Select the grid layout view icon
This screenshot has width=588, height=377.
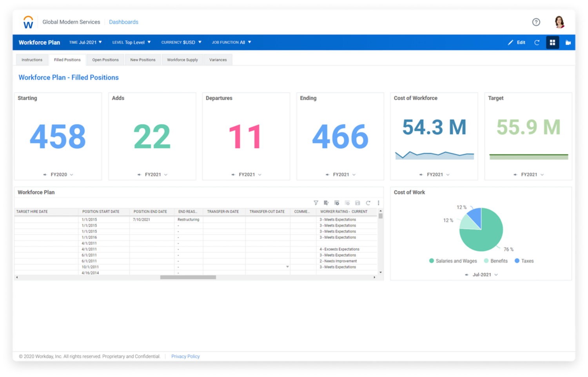(x=552, y=43)
